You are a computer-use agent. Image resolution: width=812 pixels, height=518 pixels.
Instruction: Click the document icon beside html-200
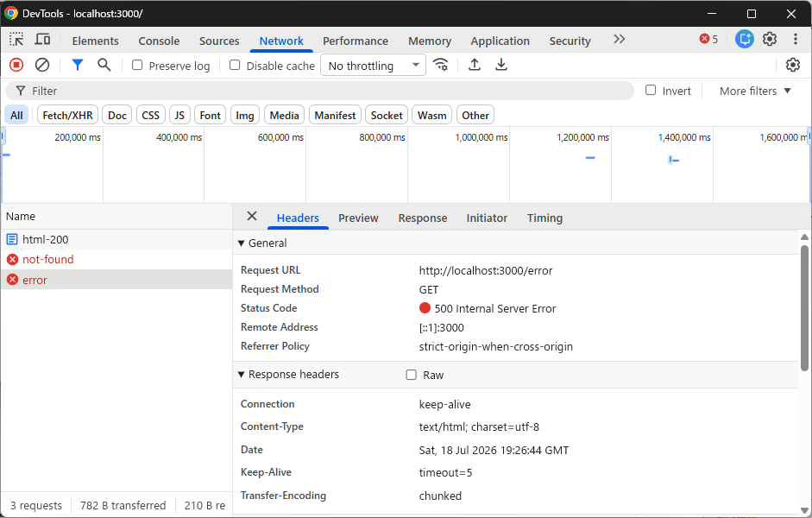pos(12,239)
